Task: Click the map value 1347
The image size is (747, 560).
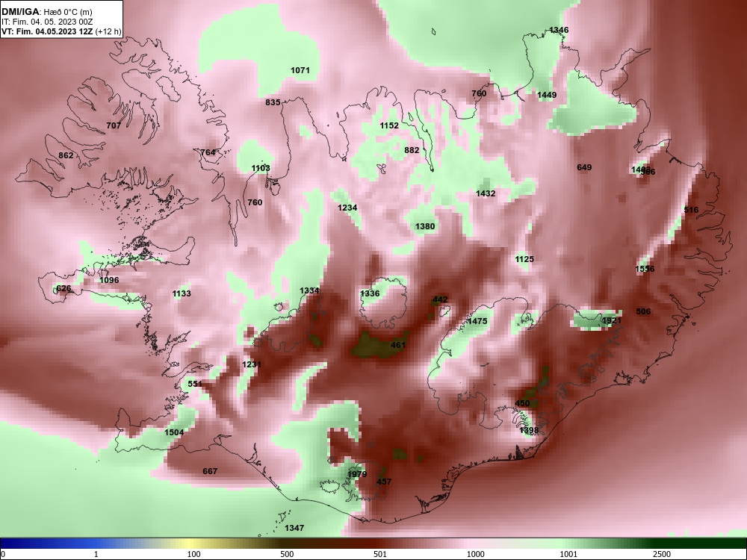Action: 294,528
